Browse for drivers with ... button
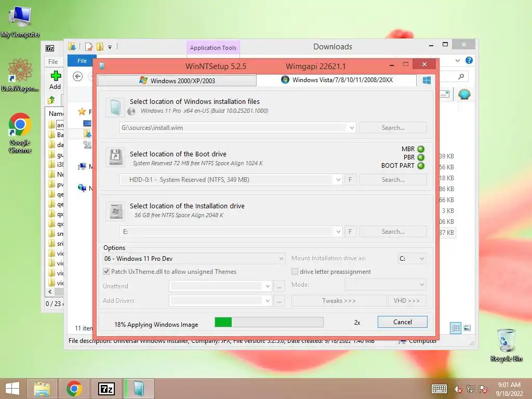Screen dimensions: 532x399 coord(279,301)
